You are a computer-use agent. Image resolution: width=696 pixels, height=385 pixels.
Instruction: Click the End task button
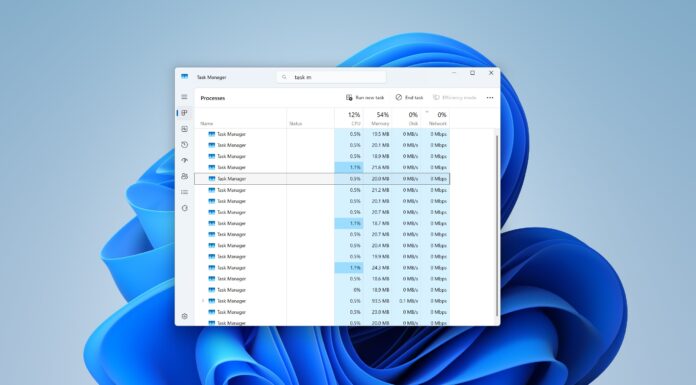(409, 97)
